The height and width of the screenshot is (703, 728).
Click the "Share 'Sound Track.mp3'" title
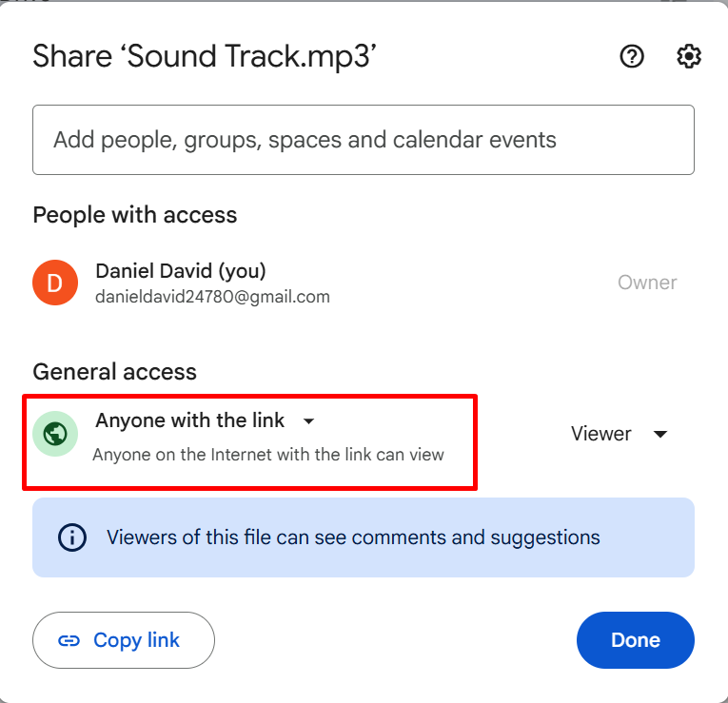205,57
